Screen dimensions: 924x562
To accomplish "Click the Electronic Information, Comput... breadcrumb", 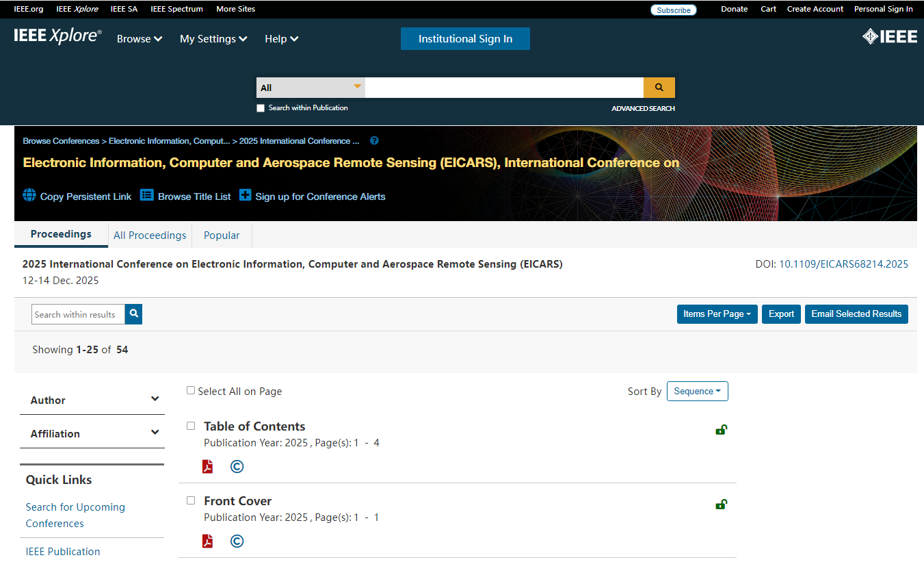I will pyautogui.click(x=169, y=141).
